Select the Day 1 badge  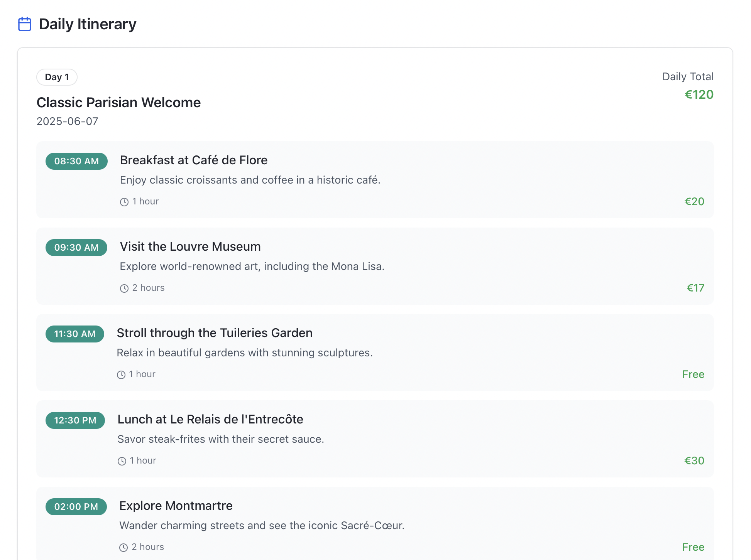(57, 77)
